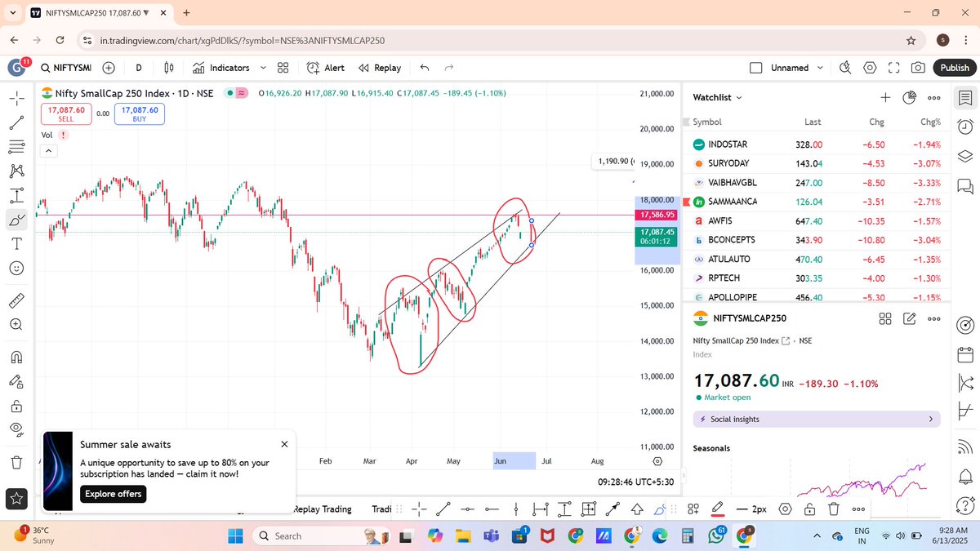Expand the Watchlist dropdown
This screenshot has height=551, width=980.
coord(716,97)
